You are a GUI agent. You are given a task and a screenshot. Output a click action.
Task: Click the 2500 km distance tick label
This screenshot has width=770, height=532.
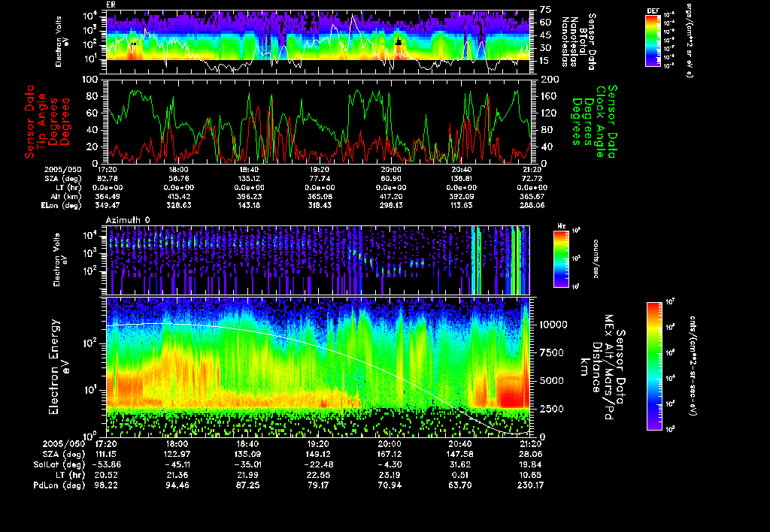551,409
